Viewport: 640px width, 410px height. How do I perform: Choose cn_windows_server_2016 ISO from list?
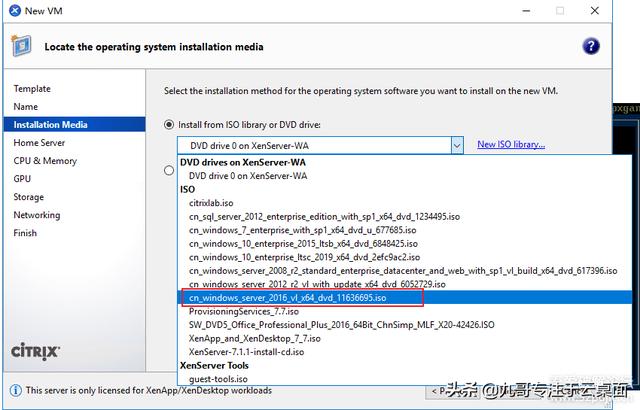[288, 298]
